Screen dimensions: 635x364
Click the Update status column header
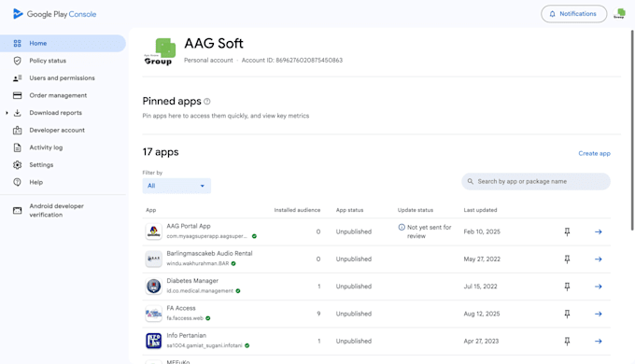pyautogui.click(x=416, y=210)
